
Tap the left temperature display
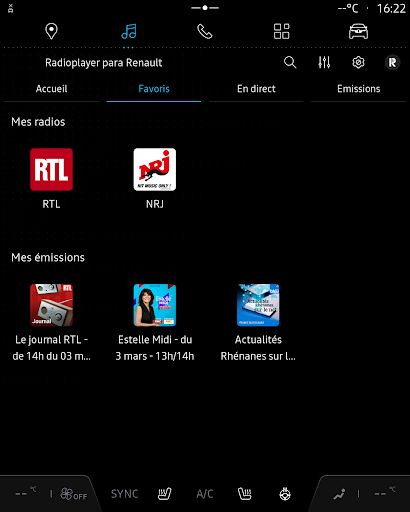click(26, 493)
